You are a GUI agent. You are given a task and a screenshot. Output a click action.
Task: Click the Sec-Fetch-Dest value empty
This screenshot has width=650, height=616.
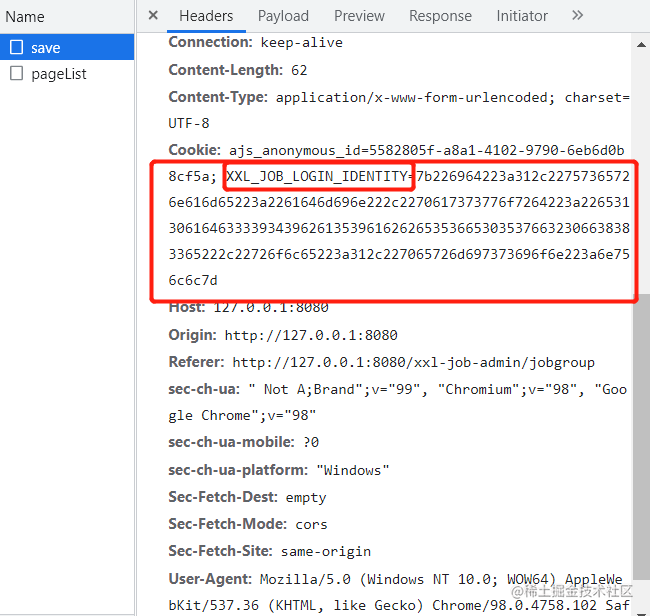click(306, 497)
